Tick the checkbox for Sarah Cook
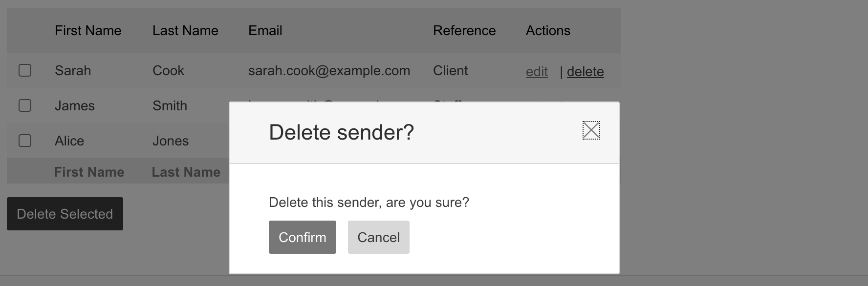868x286 pixels. click(25, 70)
